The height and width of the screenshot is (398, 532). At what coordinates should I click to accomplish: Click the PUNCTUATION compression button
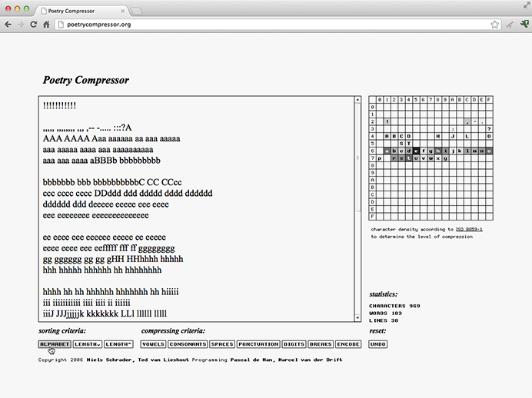click(x=258, y=344)
